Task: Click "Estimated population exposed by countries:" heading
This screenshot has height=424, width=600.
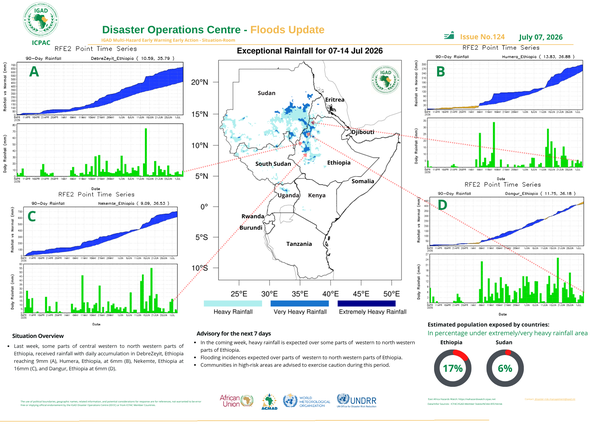Action: (x=488, y=325)
